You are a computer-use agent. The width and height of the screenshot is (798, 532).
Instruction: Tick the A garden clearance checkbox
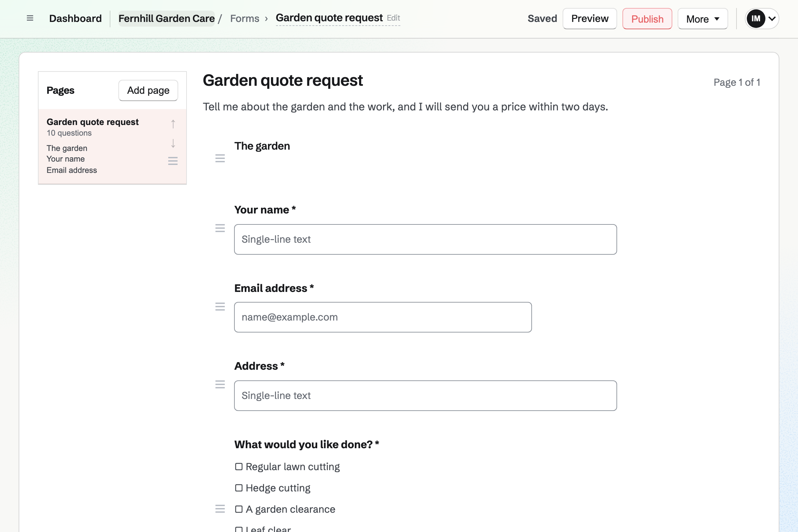[x=239, y=509]
